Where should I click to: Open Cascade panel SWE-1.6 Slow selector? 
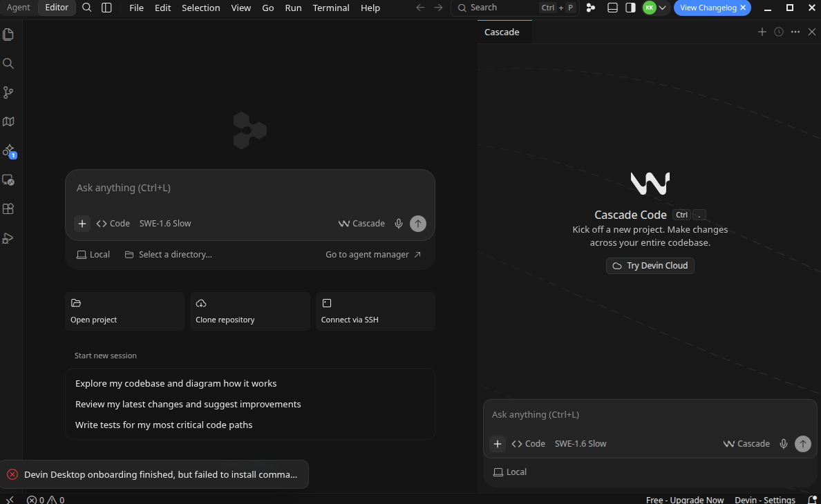pos(581,444)
